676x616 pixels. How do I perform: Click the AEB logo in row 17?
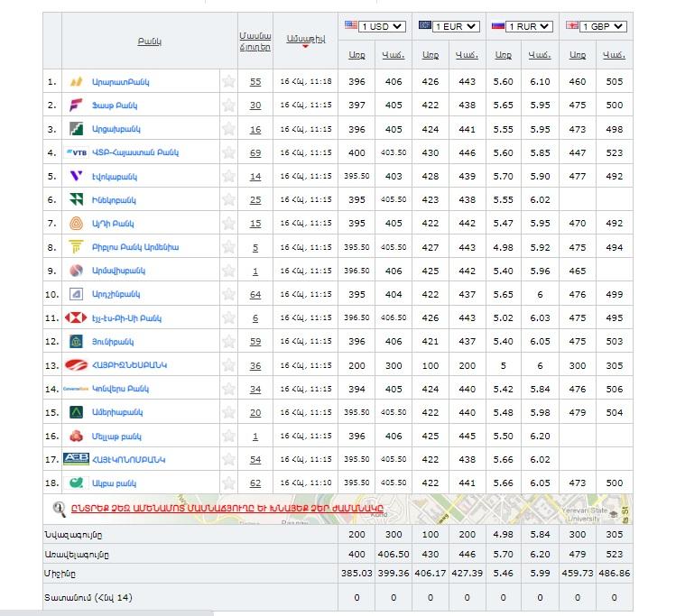click(77, 459)
